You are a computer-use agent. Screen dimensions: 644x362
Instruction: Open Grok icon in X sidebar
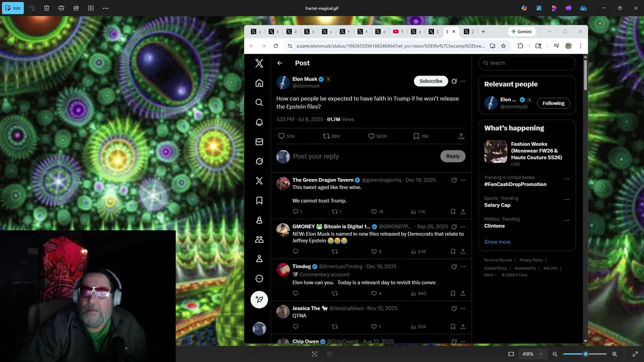point(259,161)
